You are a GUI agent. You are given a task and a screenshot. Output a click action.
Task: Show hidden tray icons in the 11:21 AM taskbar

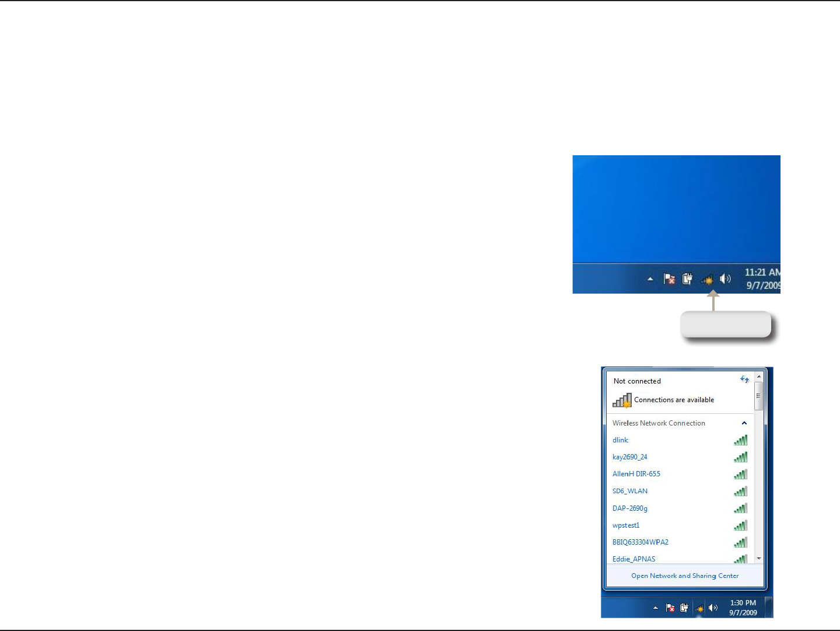point(650,280)
